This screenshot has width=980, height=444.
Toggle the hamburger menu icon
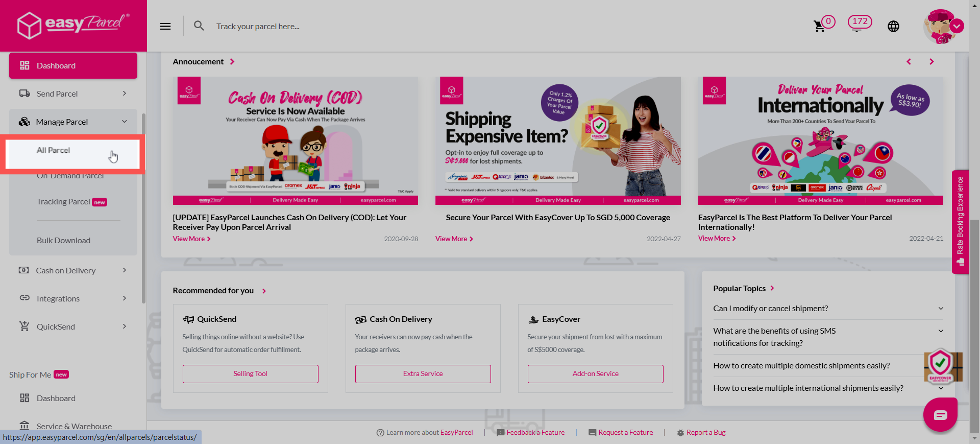(165, 26)
